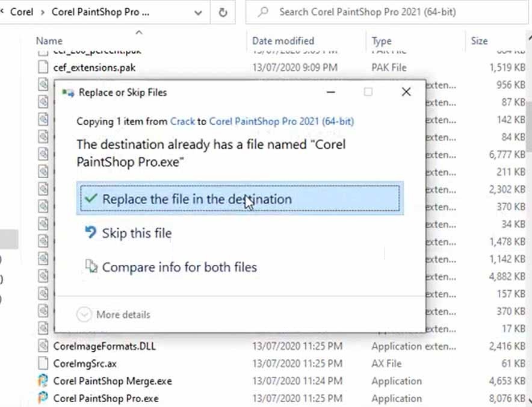Click the Corel PaintShop Pro.exe file icon
Screen dimensions: 532x407
(x=43, y=398)
